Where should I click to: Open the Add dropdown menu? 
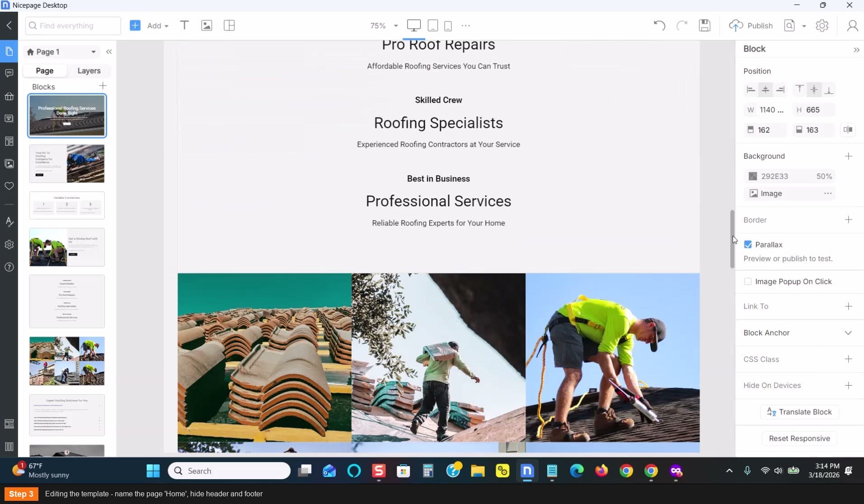158,26
